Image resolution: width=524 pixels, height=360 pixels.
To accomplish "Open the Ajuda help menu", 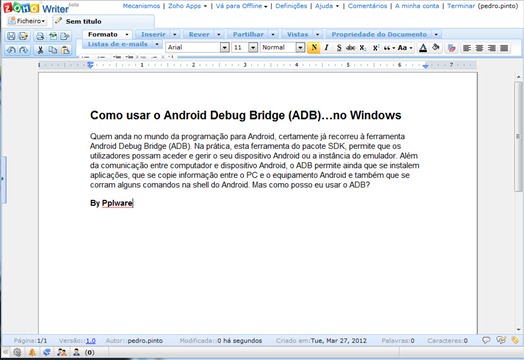I will coord(327,6).
